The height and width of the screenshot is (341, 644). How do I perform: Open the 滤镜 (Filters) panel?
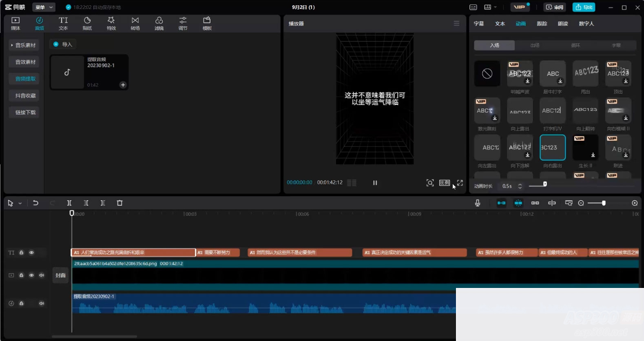[159, 23]
